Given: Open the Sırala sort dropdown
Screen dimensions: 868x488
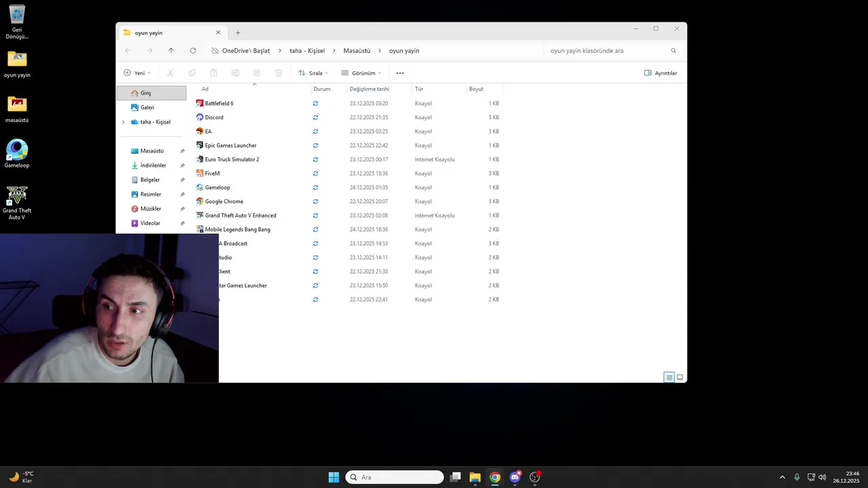Looking at the screenshot, I should (313, 73).
